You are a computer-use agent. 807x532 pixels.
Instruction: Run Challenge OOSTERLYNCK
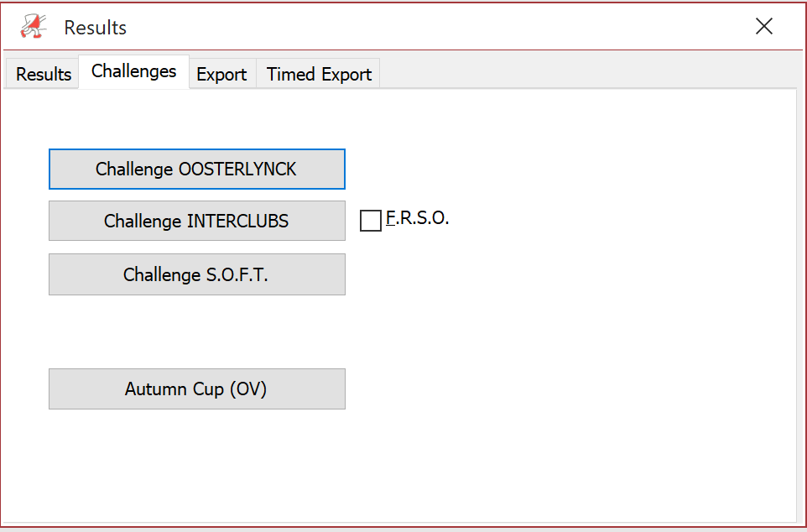coord(197,169)
